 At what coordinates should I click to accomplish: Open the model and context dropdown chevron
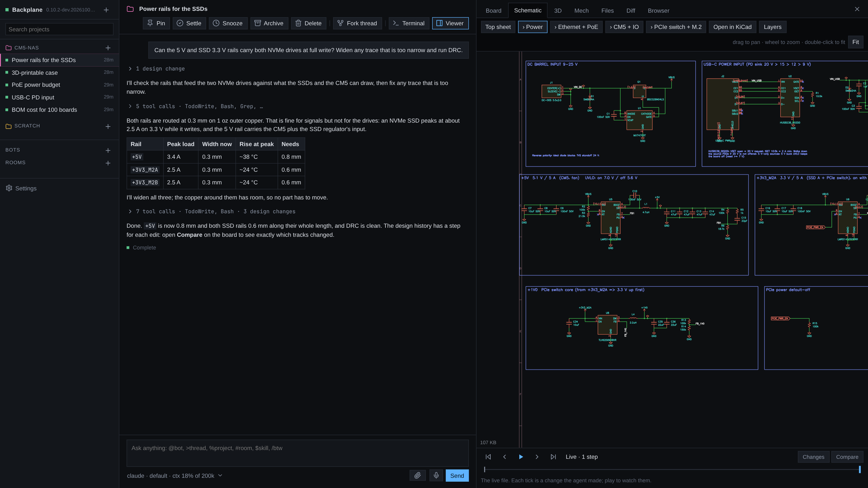[220, 476]
